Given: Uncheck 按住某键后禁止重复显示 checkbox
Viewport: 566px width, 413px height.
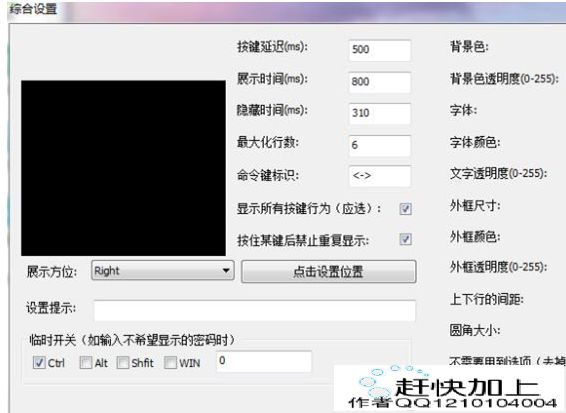Looking at the screenshot, I should tap(405, 239).
